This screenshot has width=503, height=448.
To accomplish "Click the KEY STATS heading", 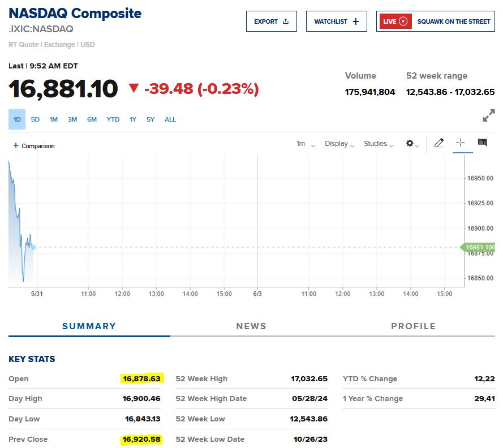I will (32, 359).
